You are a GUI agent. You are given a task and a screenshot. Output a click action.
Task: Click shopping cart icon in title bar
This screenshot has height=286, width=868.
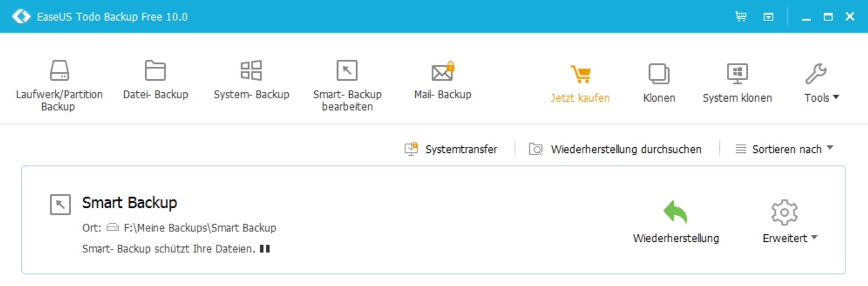click(741, 17)
